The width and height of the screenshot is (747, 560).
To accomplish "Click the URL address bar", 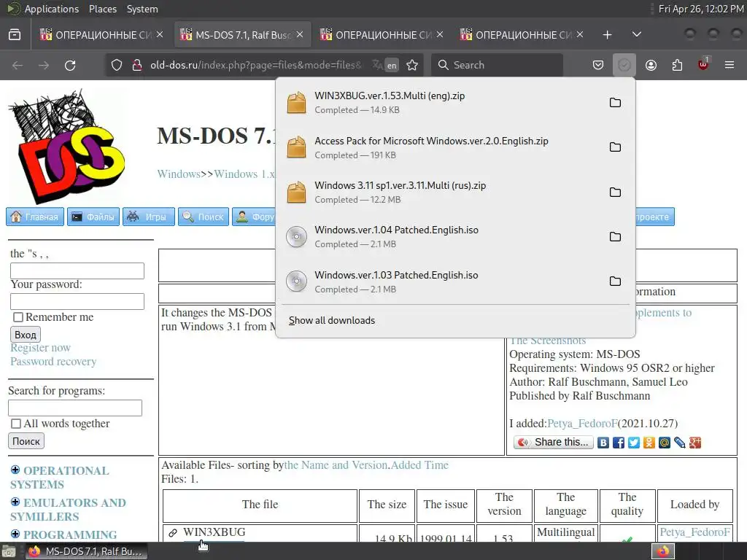I will (x=256, y=65).
